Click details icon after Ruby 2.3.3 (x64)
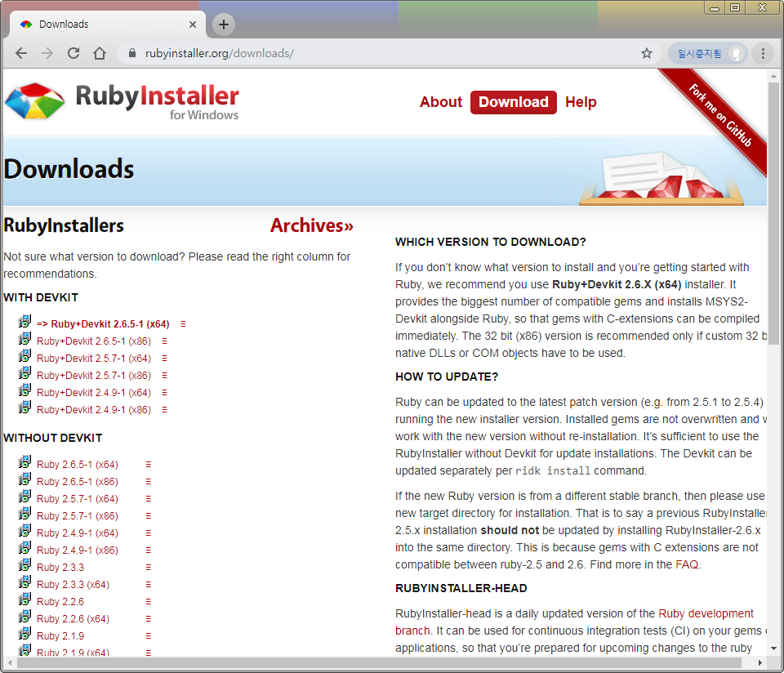784x673 pixels. point(149,585)
